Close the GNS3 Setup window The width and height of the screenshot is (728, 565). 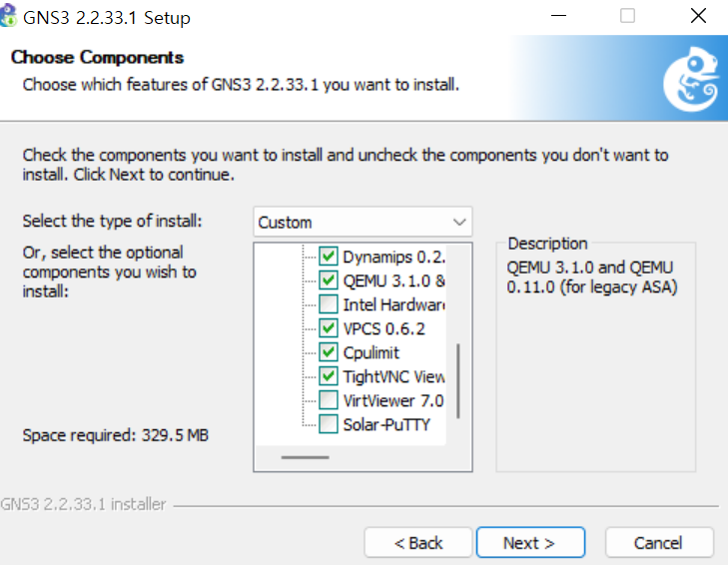[698, 16]
